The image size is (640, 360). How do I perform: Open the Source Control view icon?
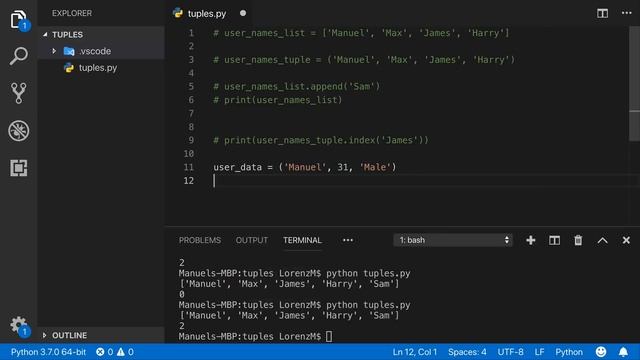[18, 93]
